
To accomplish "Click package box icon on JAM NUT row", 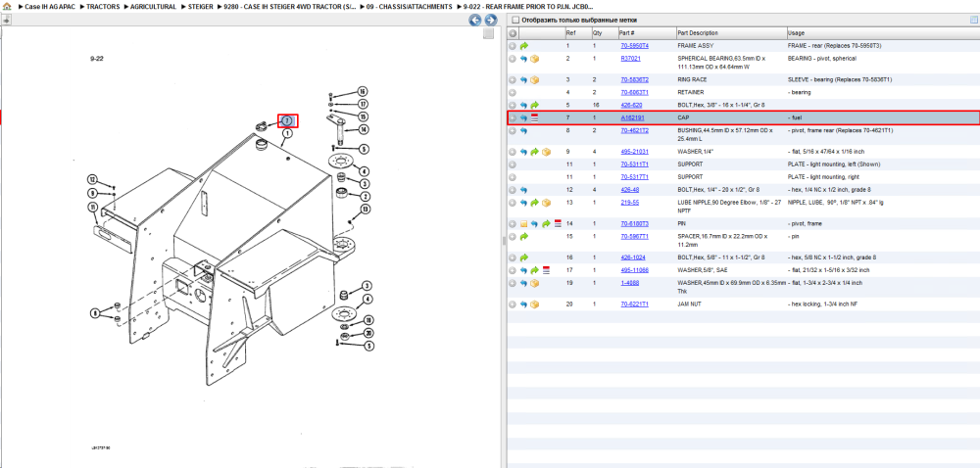I will click(535, 304).
